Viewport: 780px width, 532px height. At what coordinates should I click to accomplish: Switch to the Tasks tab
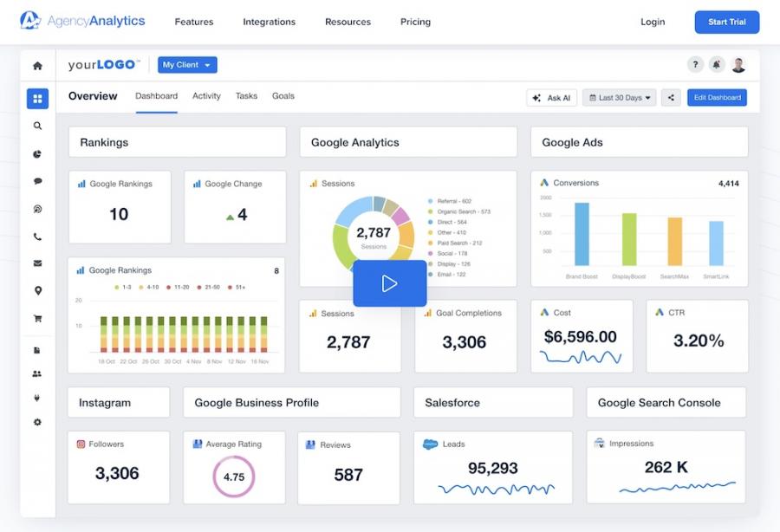coord(246,96)
